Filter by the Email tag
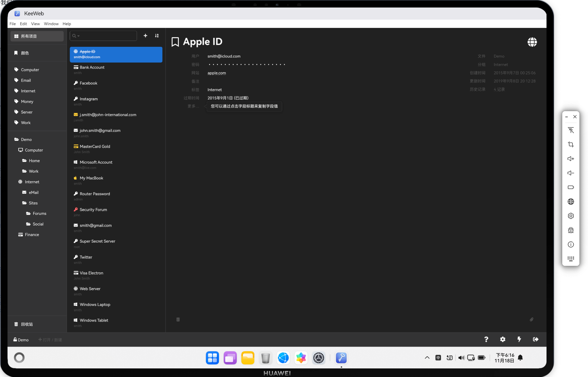The image size is (588, 377). [x=37, y=80]
